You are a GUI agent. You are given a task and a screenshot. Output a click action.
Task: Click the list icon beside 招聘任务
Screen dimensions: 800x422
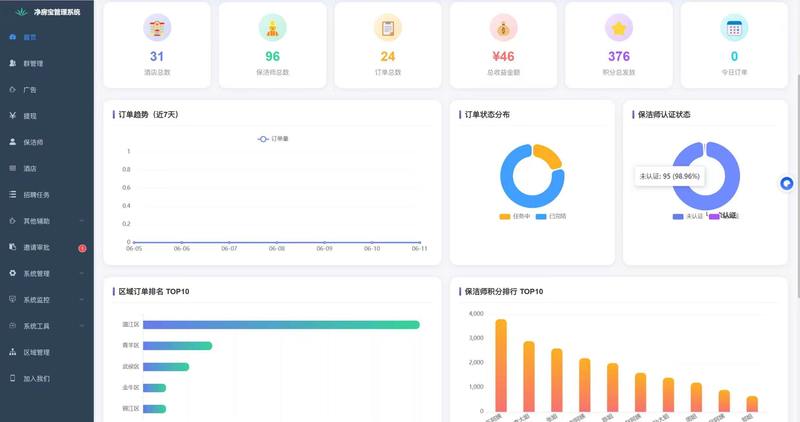coord(13,194)
